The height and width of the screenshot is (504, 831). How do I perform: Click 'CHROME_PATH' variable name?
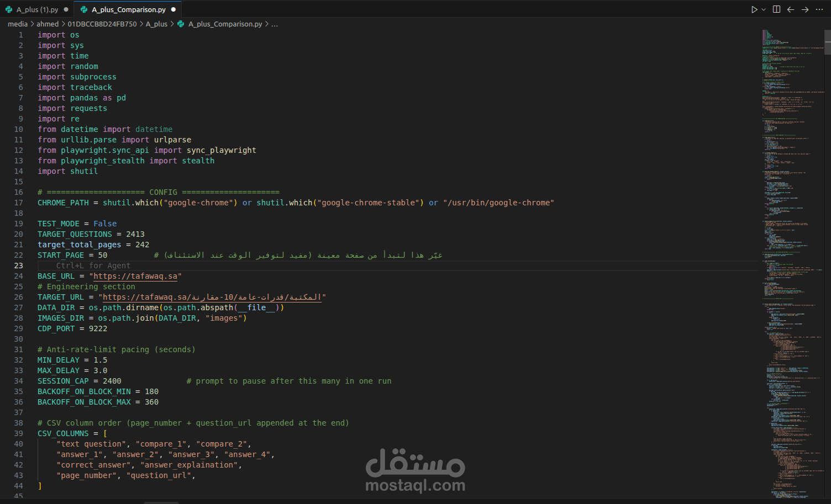pos(63,203)
